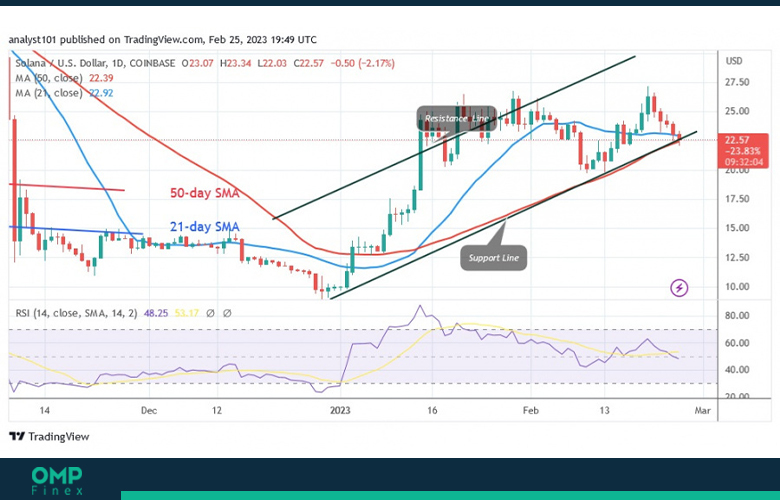Image resolution: width=780 pixels, height=500 pixels.
Task: Click the second empty-set icon beside RSI values
Action: coord(227,313)
